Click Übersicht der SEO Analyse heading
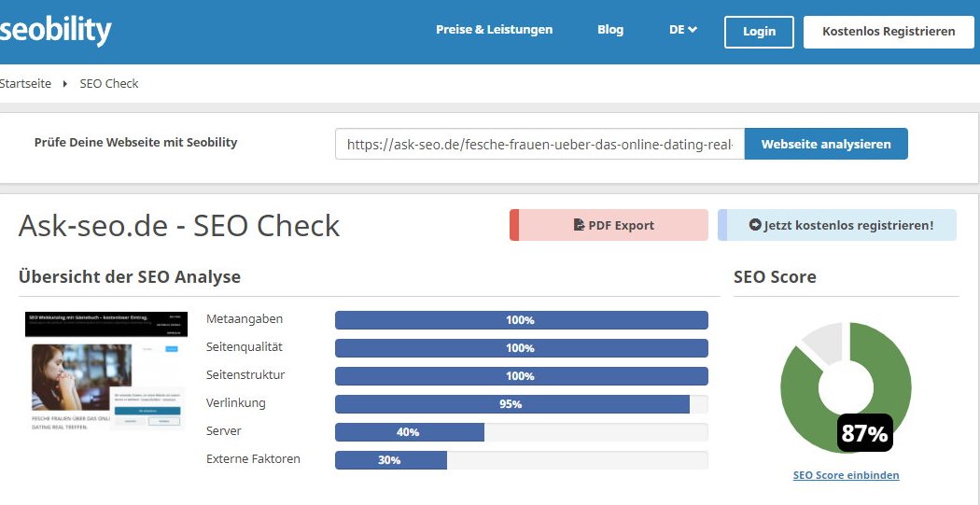Screen dimensions: 980x505 click(x=130, y=276)
